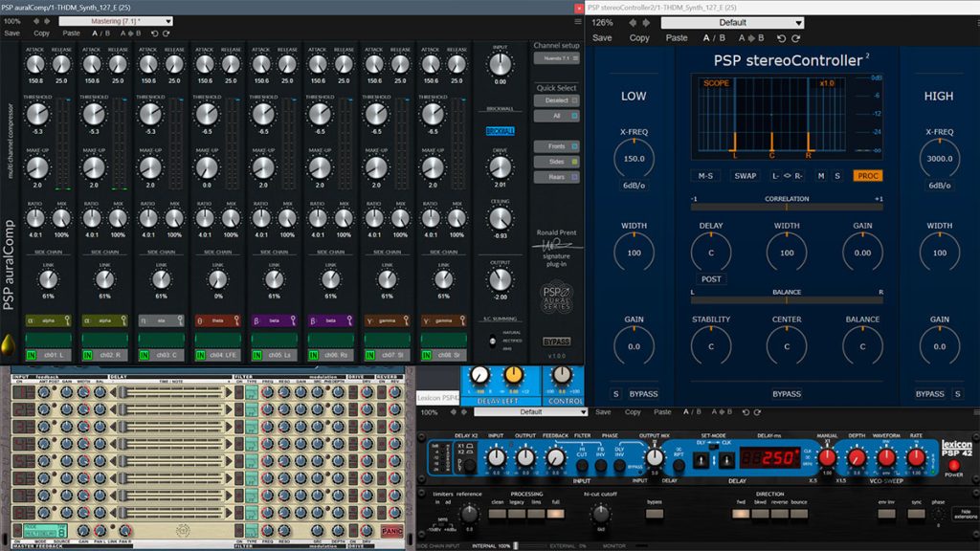980x551 pixels.
Task: Click the SWAP button under the scope
Action: click(745, 176)
